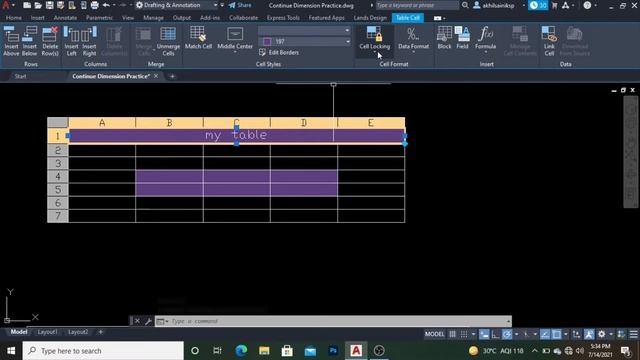Screen dimensions: 640x360
Task: Select the Match Cell tool
Action: click(198, 38)
